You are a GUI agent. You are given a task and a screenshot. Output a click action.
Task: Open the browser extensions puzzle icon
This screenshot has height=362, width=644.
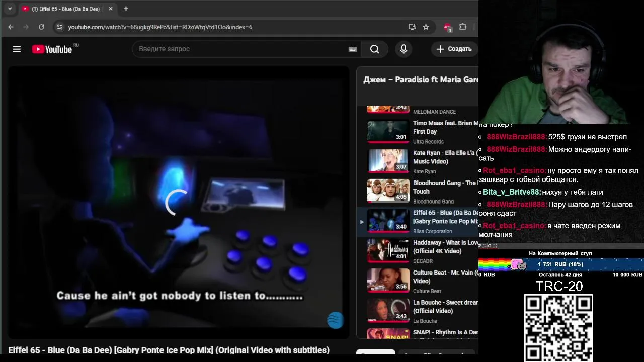463,27
